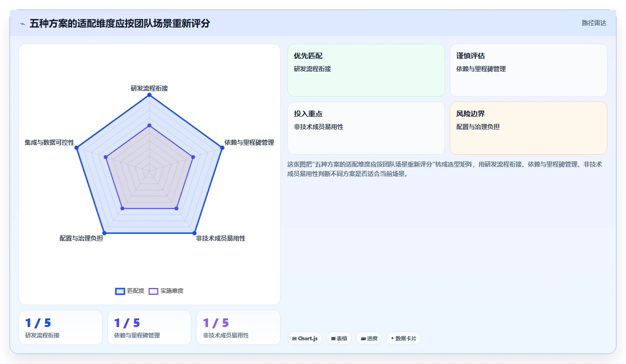Click the outer data point at 集成与数据可控性

pos(76,148)
